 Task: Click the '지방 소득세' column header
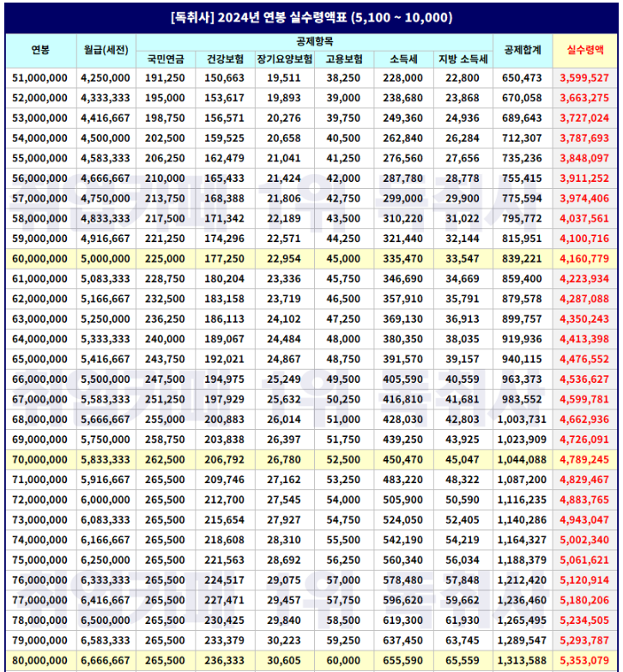pos(463,59)
